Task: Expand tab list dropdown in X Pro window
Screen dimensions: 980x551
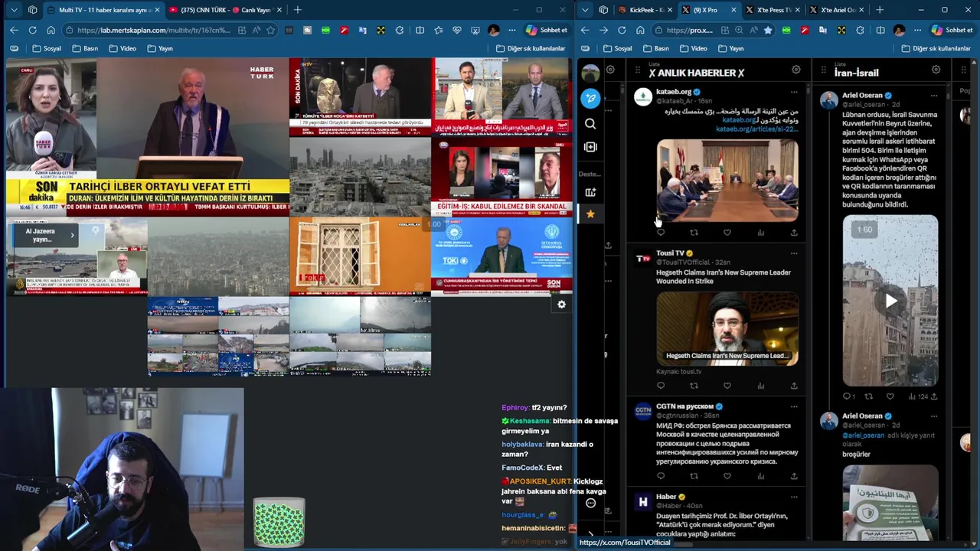Action: pyautogui.click(x=585, y=10)
